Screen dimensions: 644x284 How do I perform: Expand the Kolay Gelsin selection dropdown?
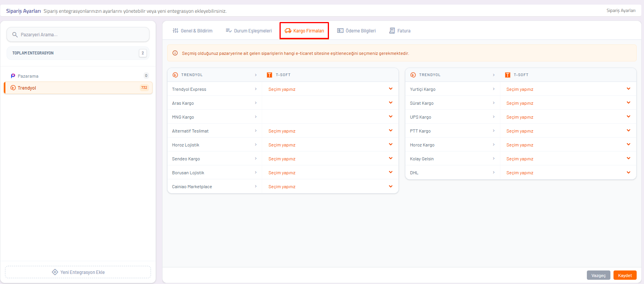(568, 158)
